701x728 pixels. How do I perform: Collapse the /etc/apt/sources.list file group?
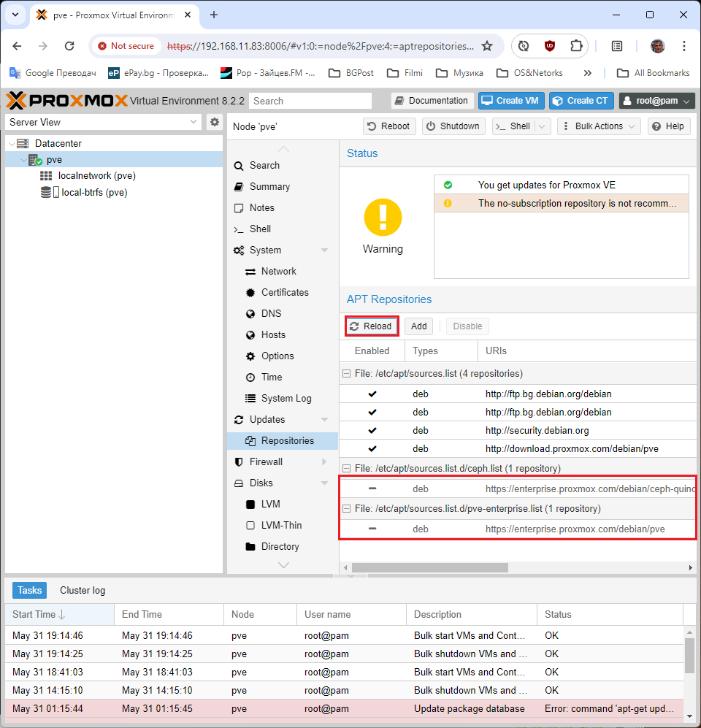pyautogui.click(x=348, y=374)
